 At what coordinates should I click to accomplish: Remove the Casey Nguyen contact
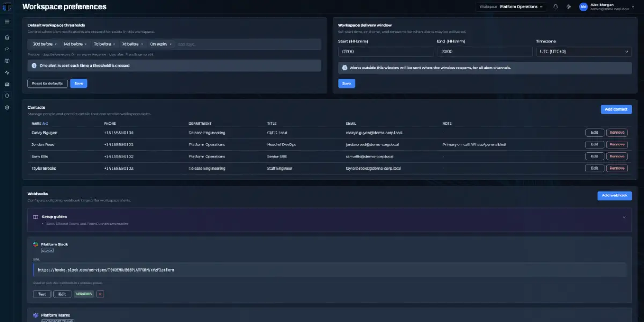617,133
